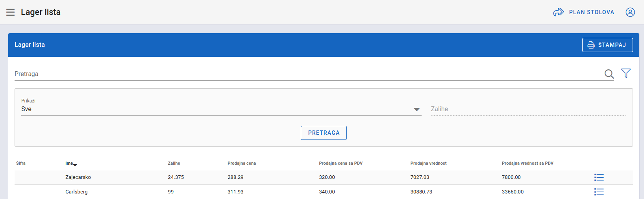The height and width of the screenshot is (199, 644).
Task: Click sales value 7027.03
Action: (420, 177)
